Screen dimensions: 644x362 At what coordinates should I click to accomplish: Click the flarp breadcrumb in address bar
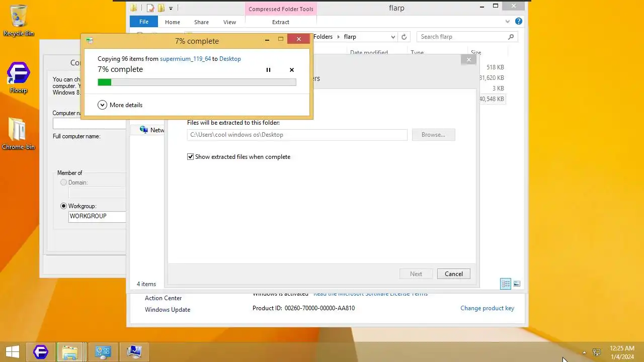point(350,37)
